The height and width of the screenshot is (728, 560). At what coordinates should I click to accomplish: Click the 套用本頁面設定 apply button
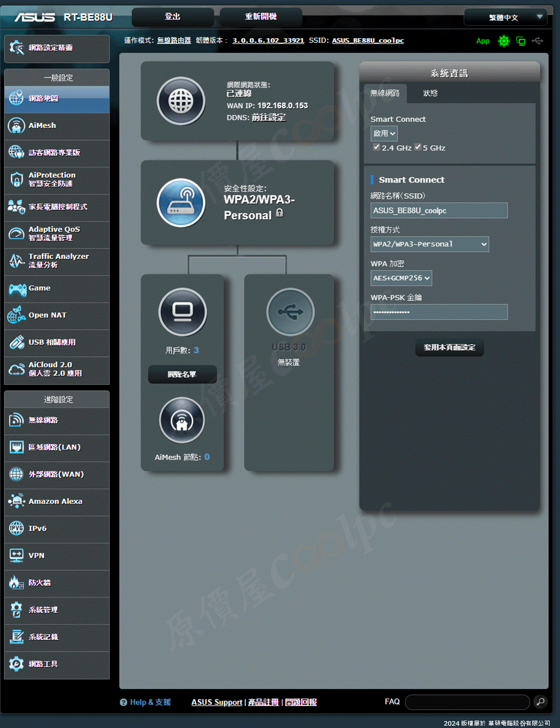tap(450, 347)
